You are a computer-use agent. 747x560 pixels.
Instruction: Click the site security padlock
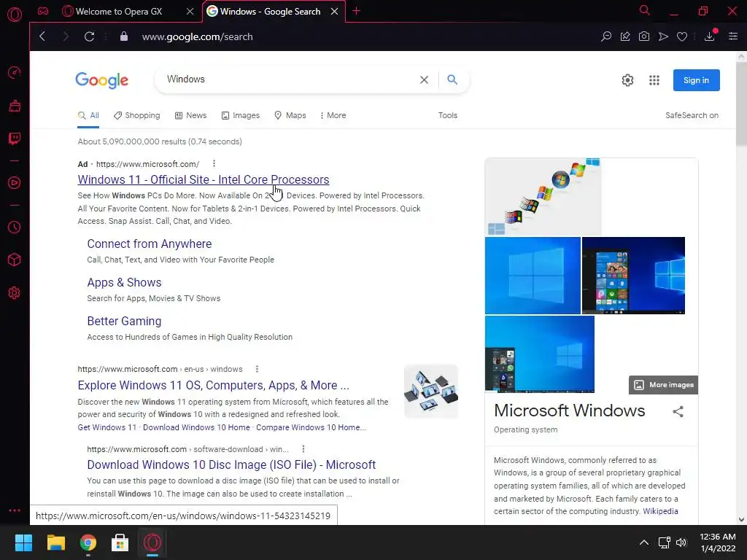(x=124, y=36)
